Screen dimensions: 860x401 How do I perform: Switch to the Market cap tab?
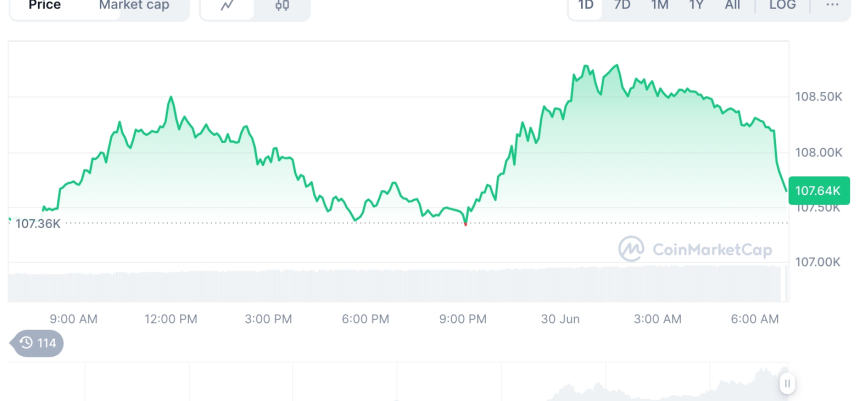click(x=134, y=6)
